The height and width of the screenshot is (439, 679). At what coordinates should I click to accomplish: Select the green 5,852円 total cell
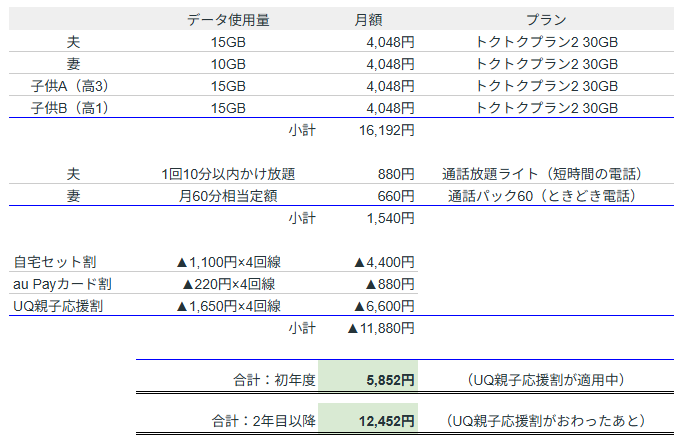point(368,380)
